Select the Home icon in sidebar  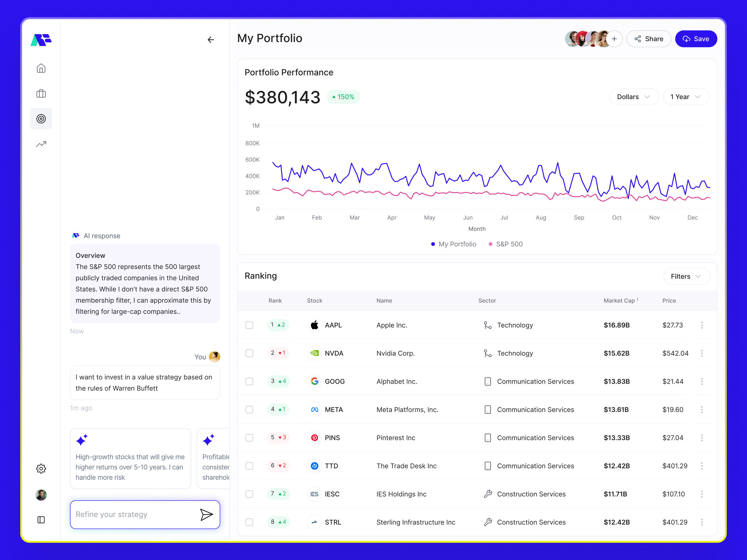[x=41, y=68]
